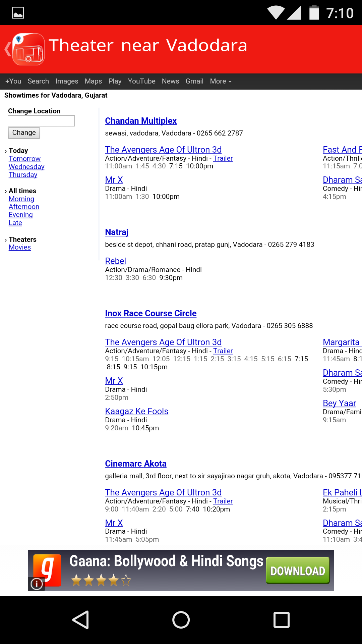Tap the red bus app logo
The width and height of the screenshot is (362, 644).
(x=28, y=49)
